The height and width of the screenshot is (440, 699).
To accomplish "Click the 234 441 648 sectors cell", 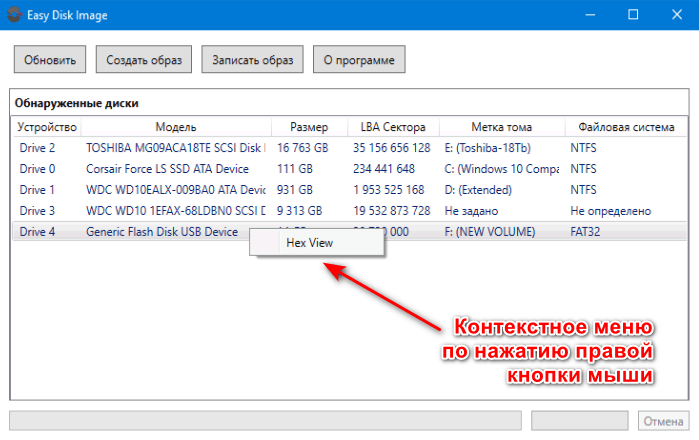I will click(384, 169).
